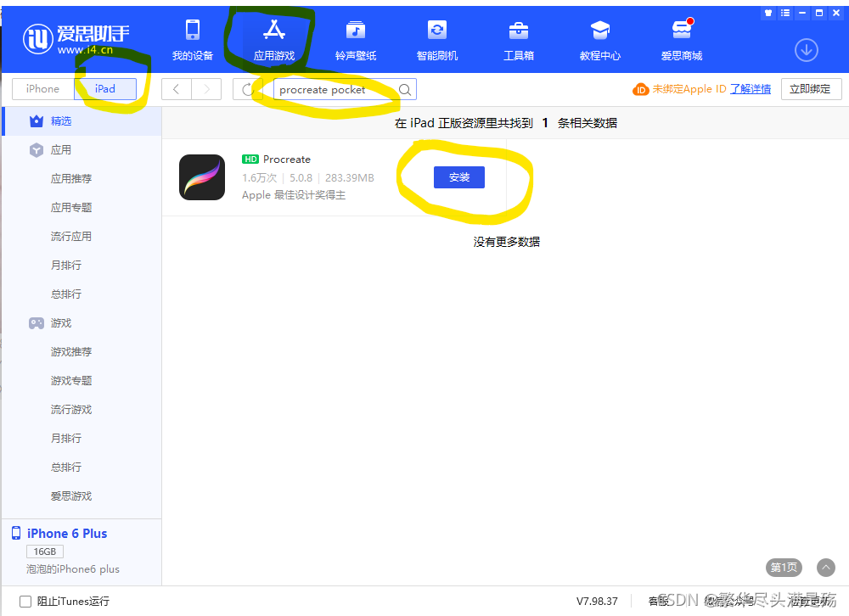The image size is (849, 616).
Task: Click the 283.39MB size value
Action: (349, 178)
